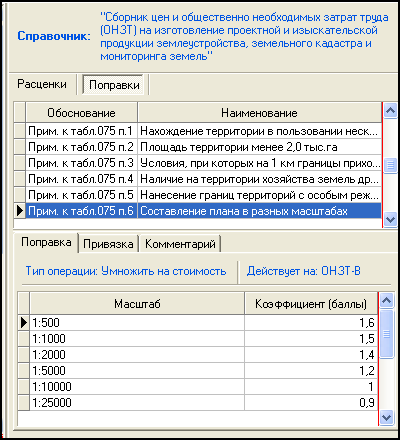This screenshot has width=400, height=440.
Task: Click row pointer arrow of Прим. к табл.075 п.6
Action: [x=20, y=211]
